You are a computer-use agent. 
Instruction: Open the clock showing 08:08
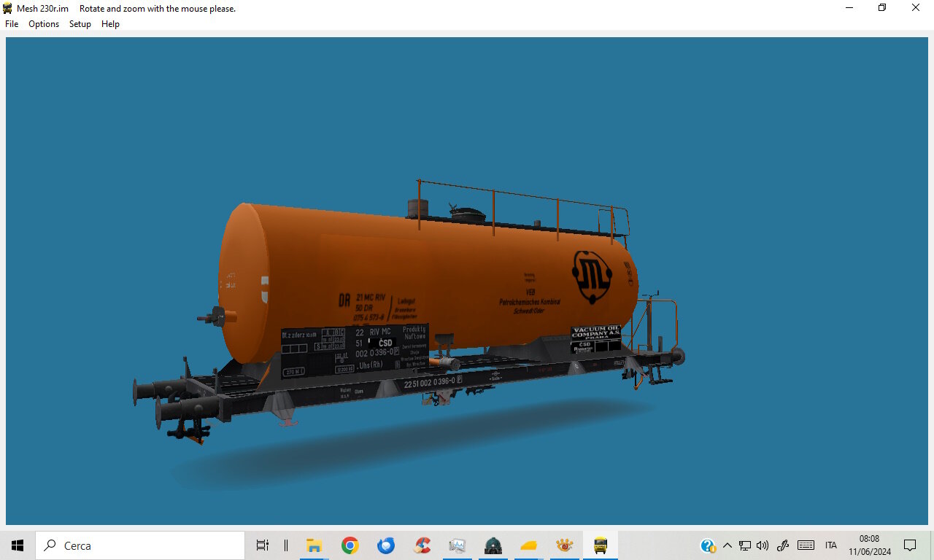coord(870,545)
